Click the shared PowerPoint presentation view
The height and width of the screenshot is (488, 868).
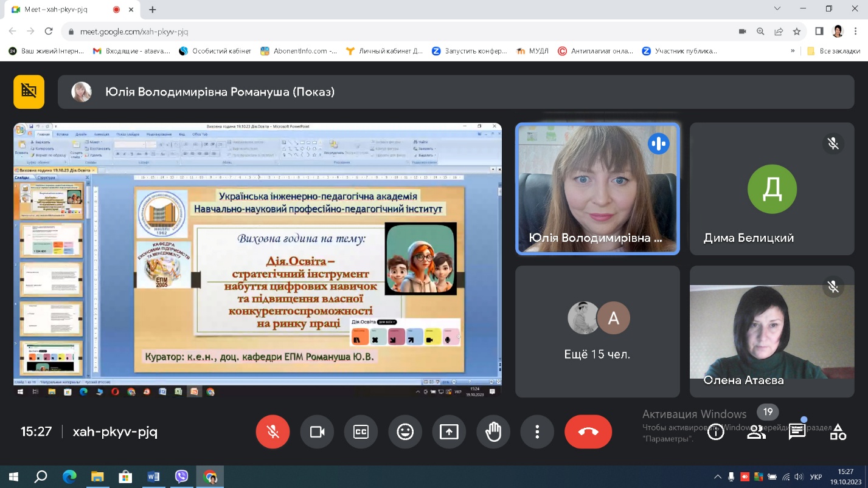(x=258, y=259)
